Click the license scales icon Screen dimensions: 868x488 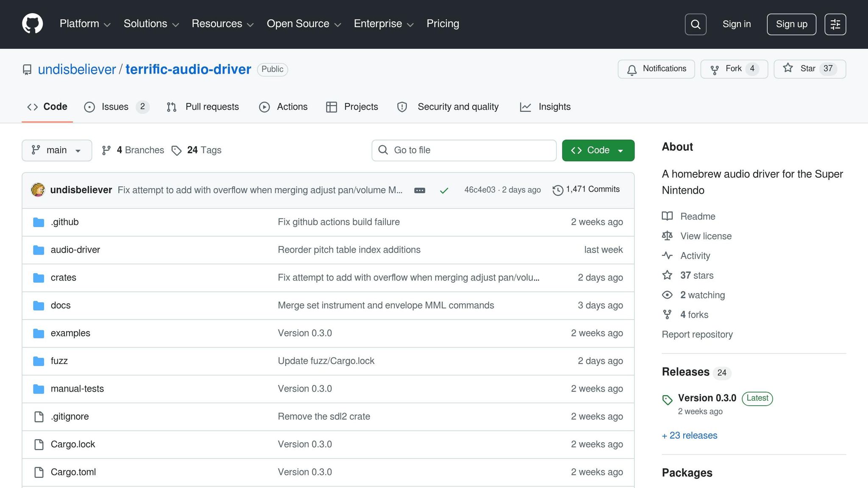(x=667, y=236)
